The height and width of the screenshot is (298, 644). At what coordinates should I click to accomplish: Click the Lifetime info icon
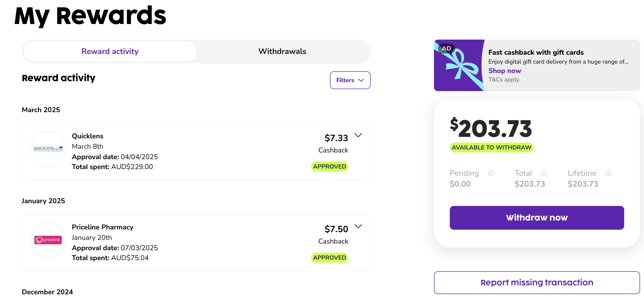coord(608,173)
